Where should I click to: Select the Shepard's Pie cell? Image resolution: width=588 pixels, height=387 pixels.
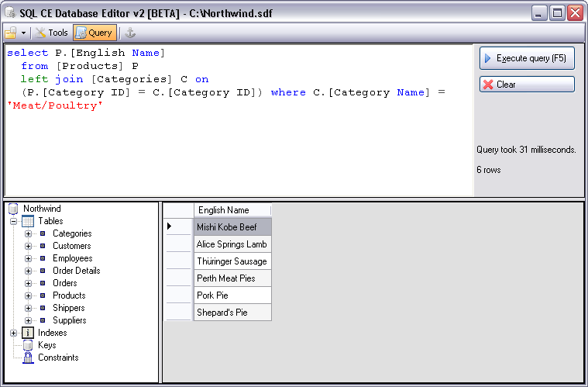pyautogui.click(x=232, y=313)
